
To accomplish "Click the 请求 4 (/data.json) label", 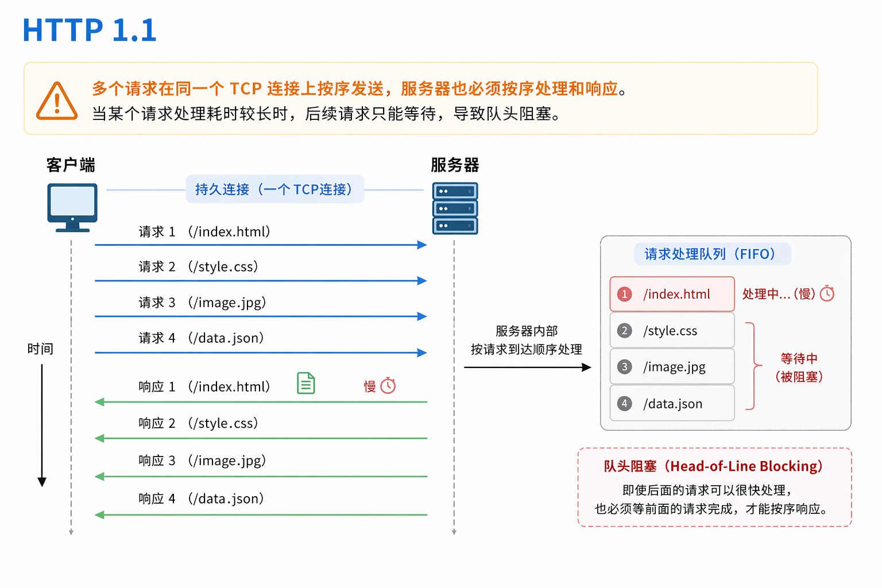I will coord(202,338).
